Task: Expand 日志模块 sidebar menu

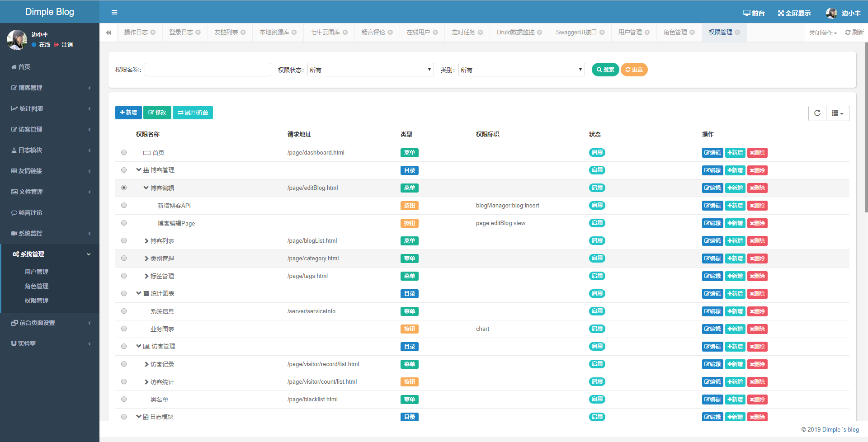Action: pos(50,150)
